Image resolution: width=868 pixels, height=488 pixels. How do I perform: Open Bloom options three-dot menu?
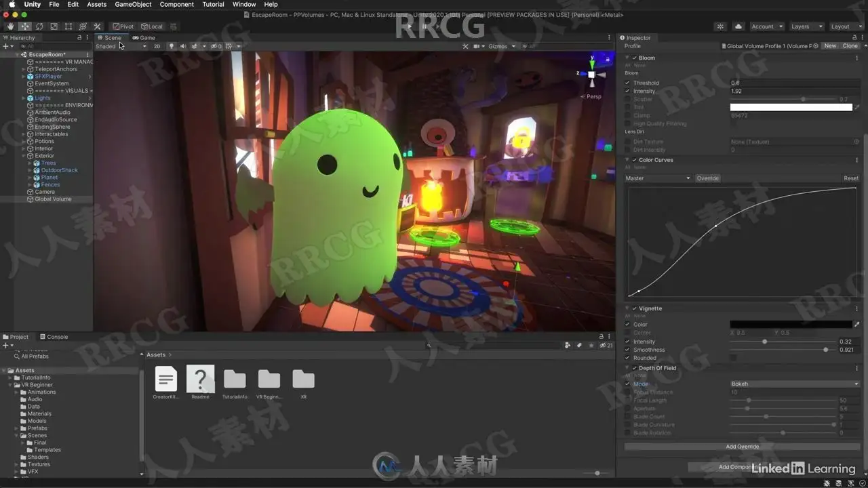(857, 58)
